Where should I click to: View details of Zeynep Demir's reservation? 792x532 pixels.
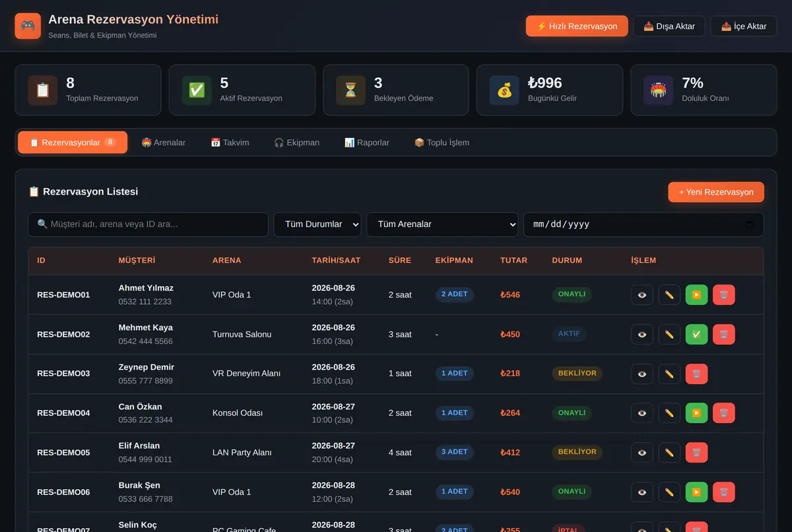click(642, 374)
